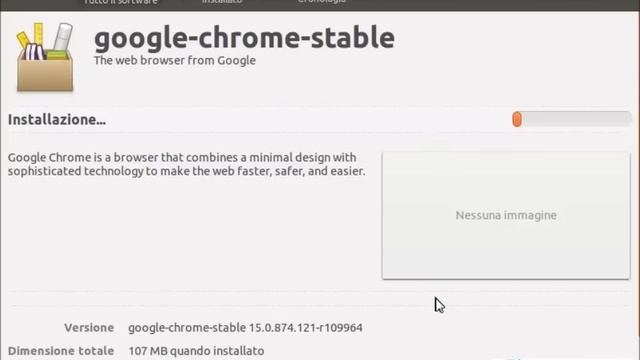Image resolution: width=640 pixels, height=360 pixels.
Task: Click the Installazione... status label
Action: pyautogui.click(x=57, y=120)
